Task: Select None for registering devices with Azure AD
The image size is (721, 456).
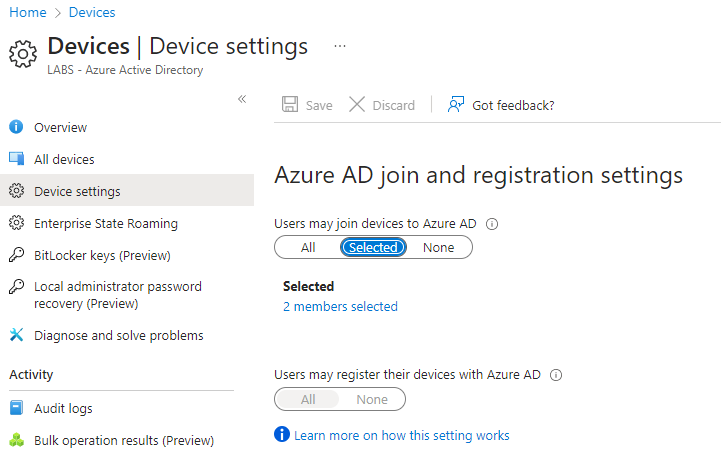Action: [x=372, y=399]
